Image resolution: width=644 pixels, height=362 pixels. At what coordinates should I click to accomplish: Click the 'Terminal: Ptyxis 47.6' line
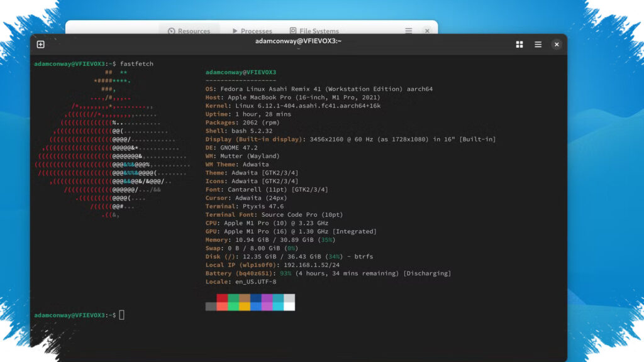click(245, 206)
